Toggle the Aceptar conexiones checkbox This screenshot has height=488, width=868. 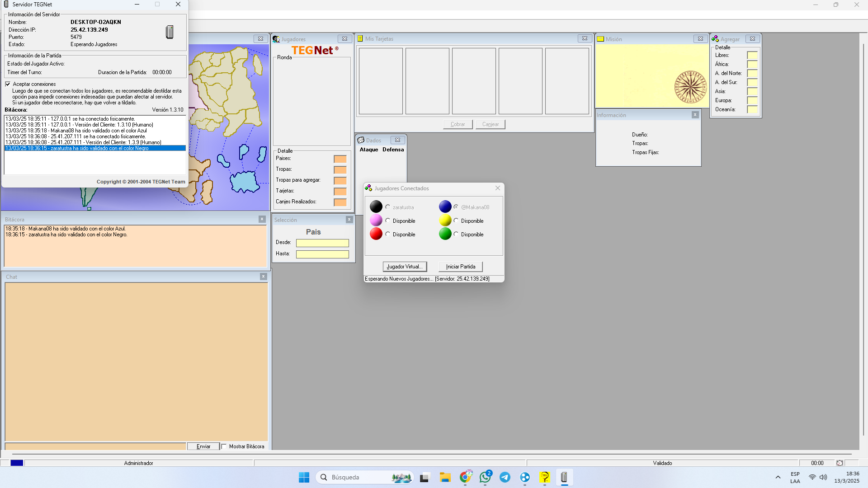coord(8,84)
